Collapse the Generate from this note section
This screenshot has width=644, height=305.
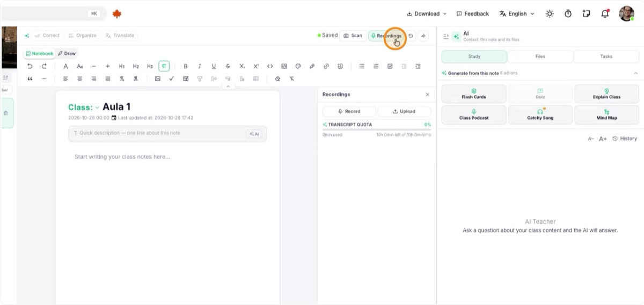point(636,73)
